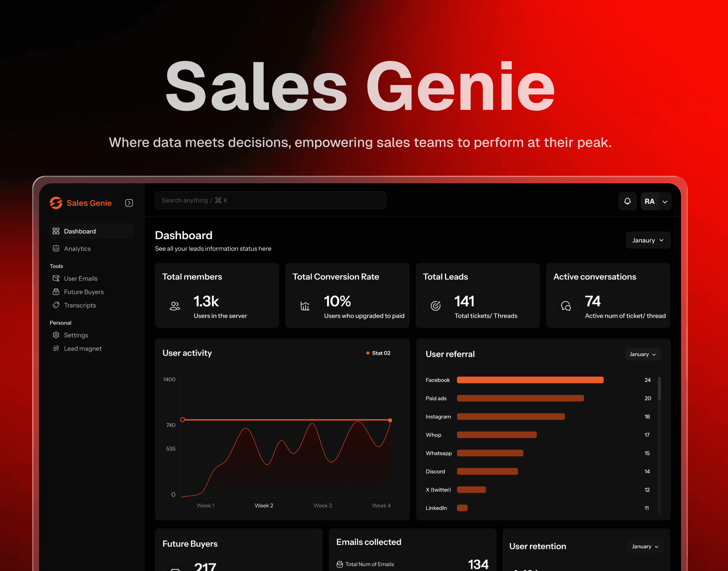Open the User retention January dropdown
The image size is (728, 571).
tap(645, 546)
